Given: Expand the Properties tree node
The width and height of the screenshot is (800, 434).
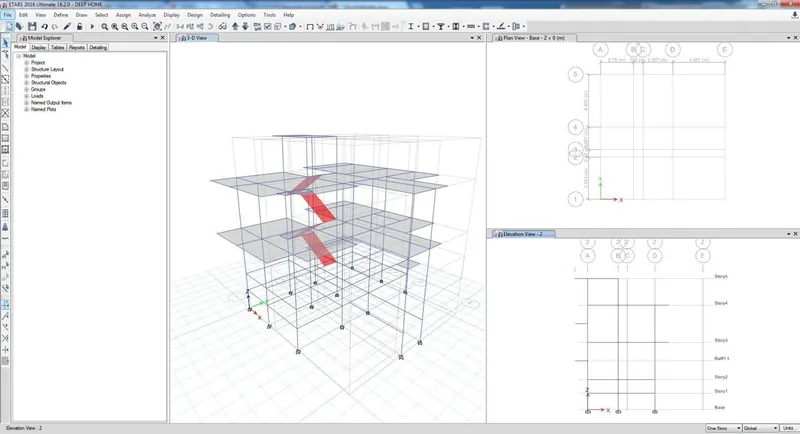Looking at the screenshot, I should [27, 76].
